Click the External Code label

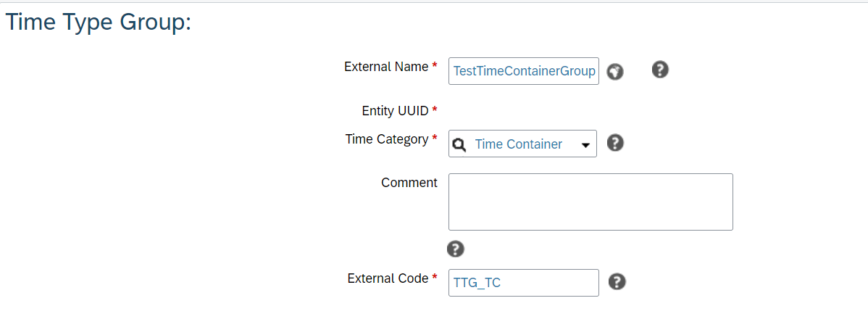point(388,278)
